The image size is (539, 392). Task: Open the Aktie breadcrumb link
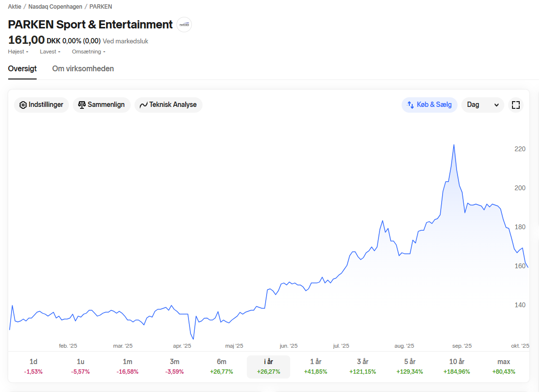(14, 7)
